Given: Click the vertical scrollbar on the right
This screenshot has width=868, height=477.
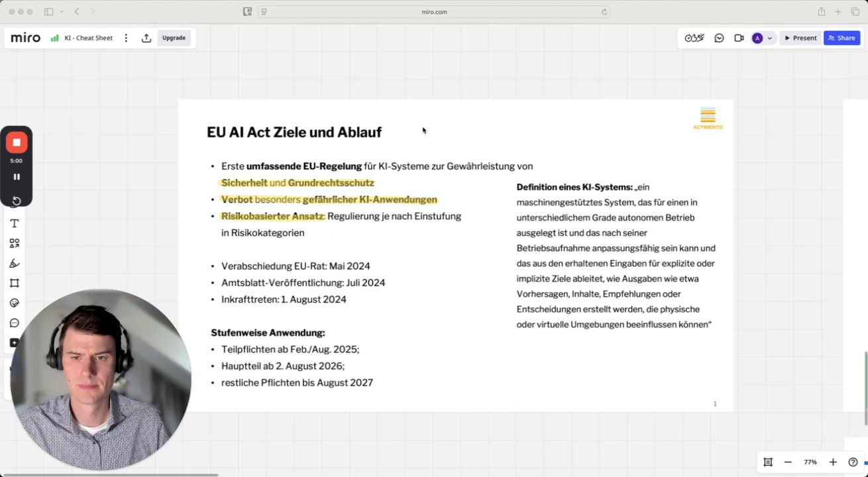Looking at the screenshot, I should pyautogui.click(x=865, y=388).
